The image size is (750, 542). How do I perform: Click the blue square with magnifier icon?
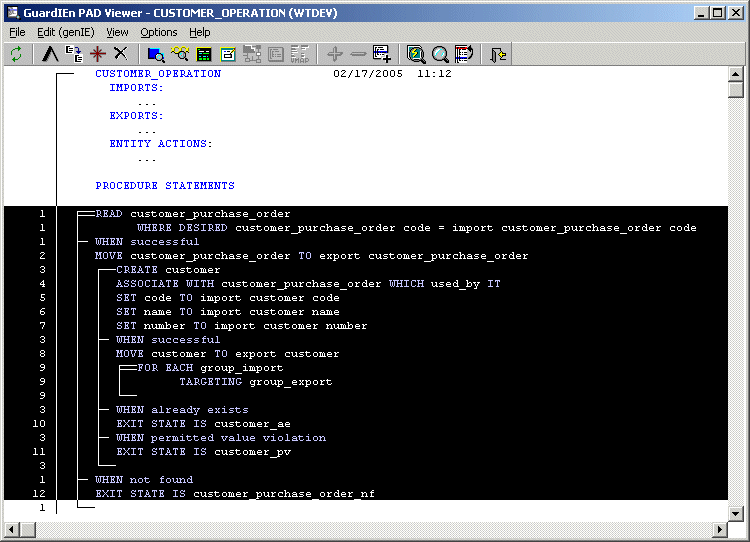[156, 54]
